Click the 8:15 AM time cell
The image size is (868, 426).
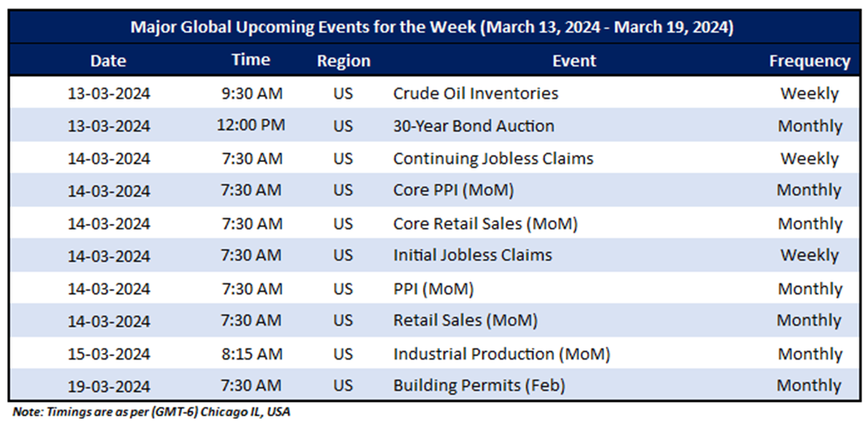tap(251, 354)
